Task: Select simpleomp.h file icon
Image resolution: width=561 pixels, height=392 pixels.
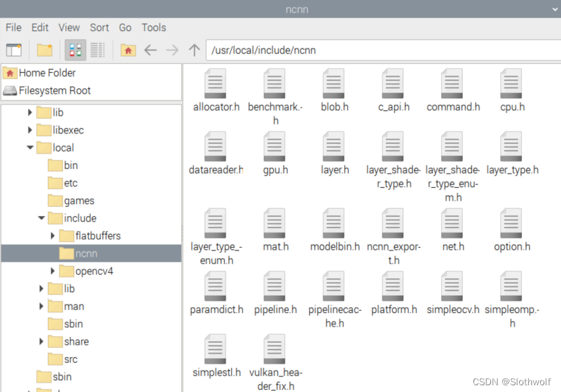Action: click(x=511, y=286)
